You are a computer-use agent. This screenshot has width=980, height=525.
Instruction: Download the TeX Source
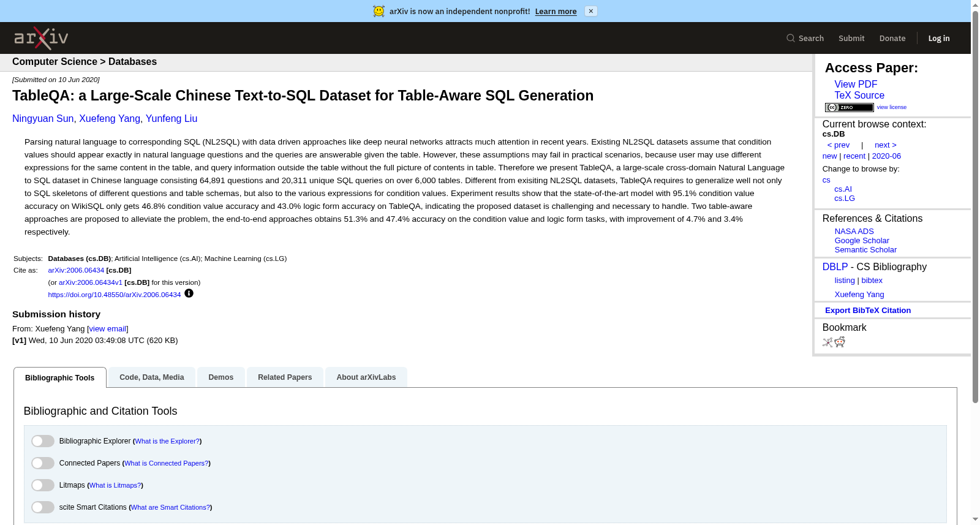pos(859,96)
